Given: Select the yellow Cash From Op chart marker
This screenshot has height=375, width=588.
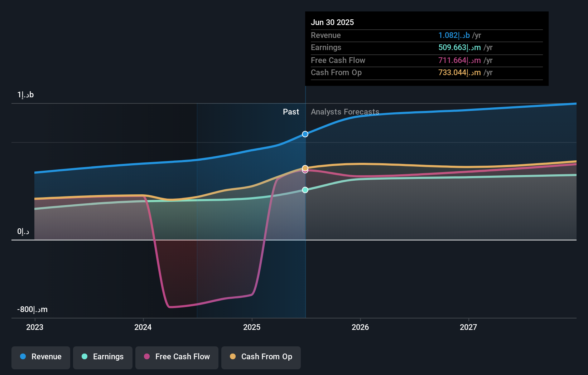Looking at the screenshot, I should [305, 167].
